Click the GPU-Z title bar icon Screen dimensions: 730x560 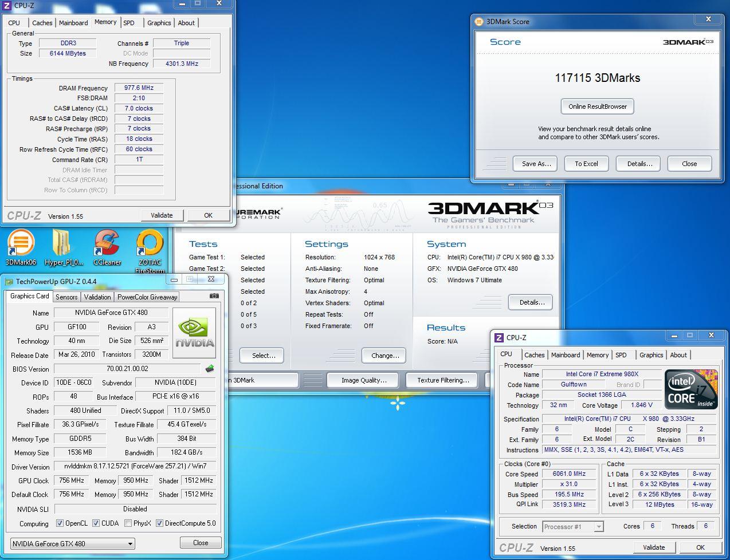[9, 281]
